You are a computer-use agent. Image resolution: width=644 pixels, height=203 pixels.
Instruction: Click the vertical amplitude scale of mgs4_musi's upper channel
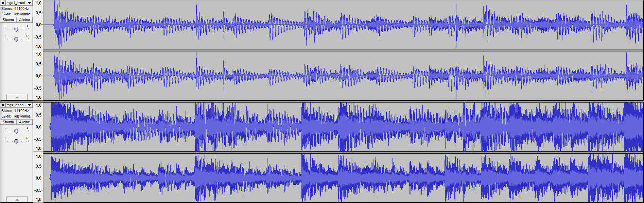(x=38, y=25)
